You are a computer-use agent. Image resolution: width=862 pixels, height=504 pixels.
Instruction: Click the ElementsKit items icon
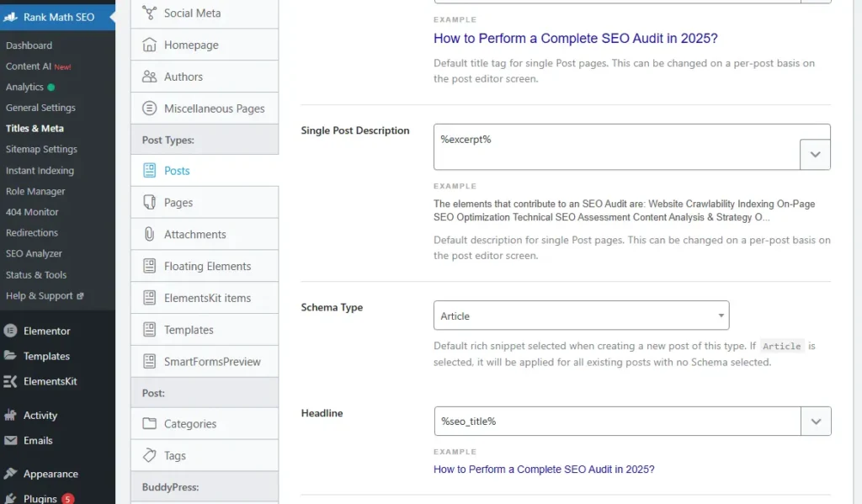[150, 298]
